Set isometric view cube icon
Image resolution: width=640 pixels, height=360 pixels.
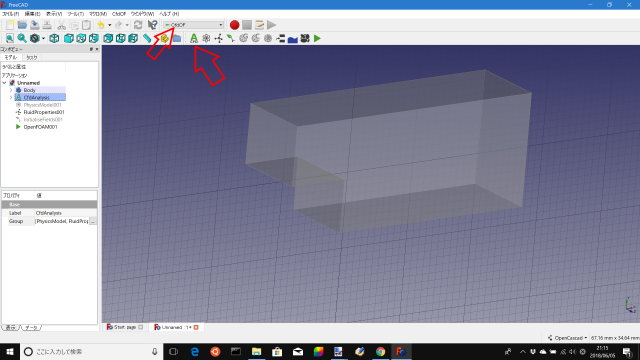tap(54, 38)
